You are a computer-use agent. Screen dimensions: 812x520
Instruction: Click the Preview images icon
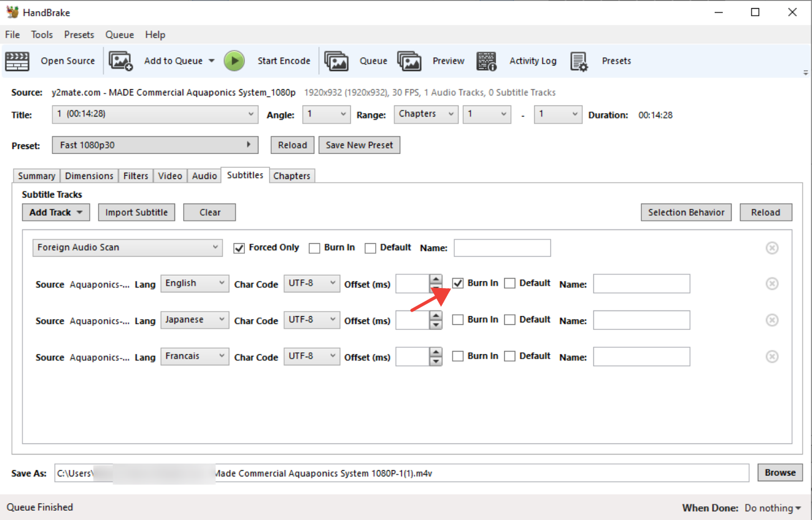coord(409,61)
